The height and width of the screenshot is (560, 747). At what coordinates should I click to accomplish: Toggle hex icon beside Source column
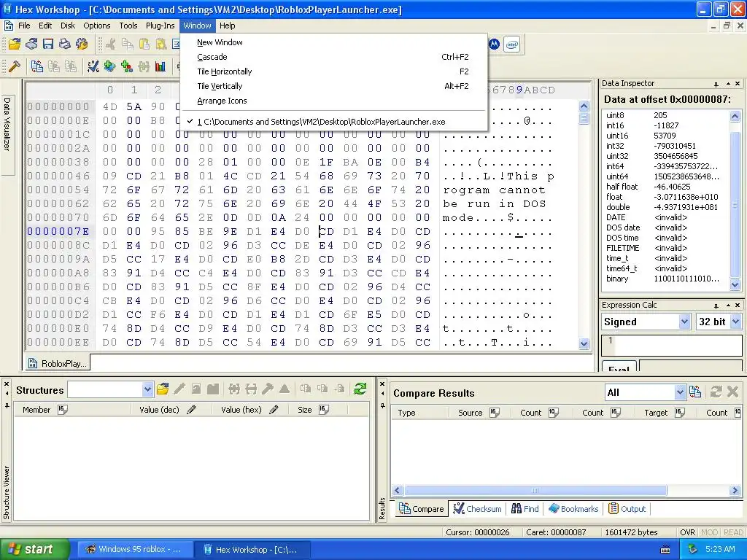pyautogui.click(x=495, y=413)
